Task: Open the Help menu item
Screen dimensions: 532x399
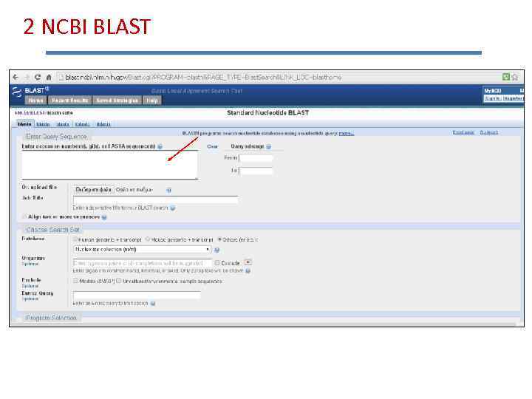Action: [x=152, y=100]
